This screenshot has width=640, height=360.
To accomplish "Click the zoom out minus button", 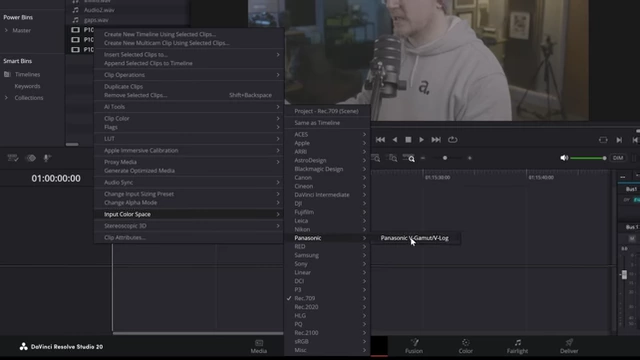I will (x=423, y=158).
